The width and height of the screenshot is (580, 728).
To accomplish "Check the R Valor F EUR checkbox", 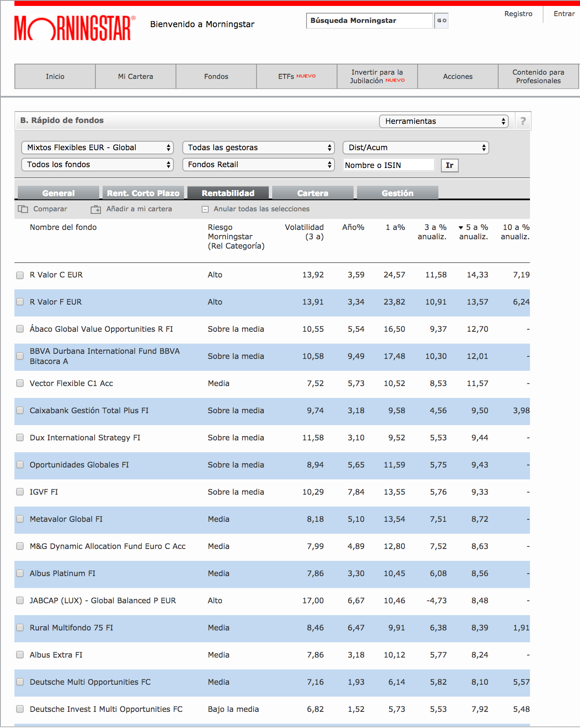I will (x=20, y=302).
